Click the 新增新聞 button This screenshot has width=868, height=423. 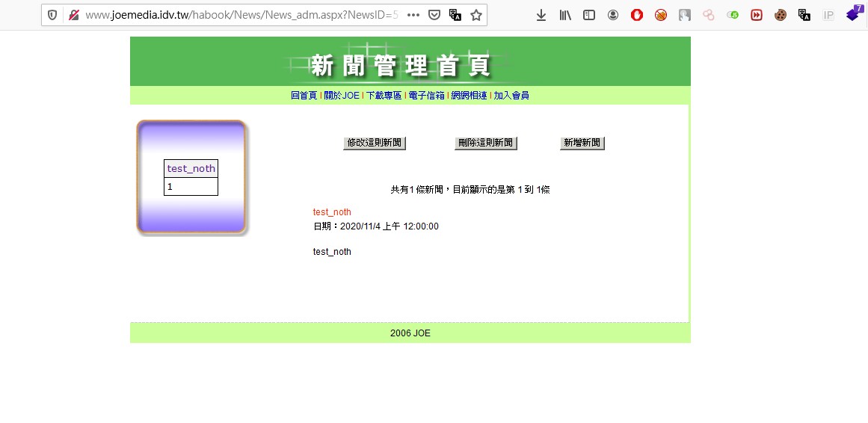coord(582,143)
